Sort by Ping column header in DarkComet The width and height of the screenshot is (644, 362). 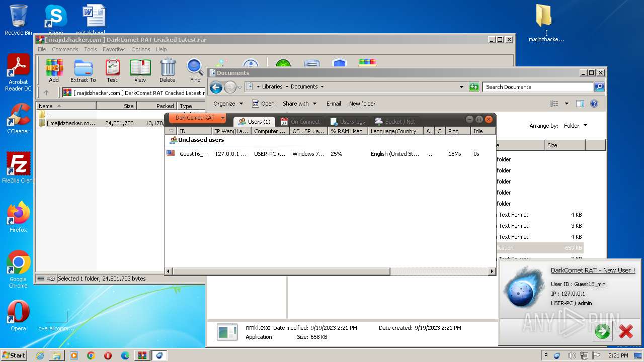click(x=458, y=131)
